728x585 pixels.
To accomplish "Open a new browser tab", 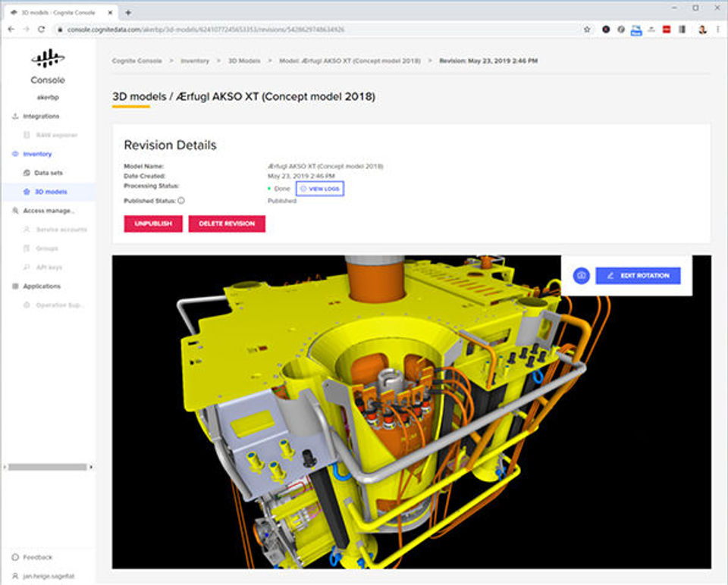I will click(x=128, y=13).
